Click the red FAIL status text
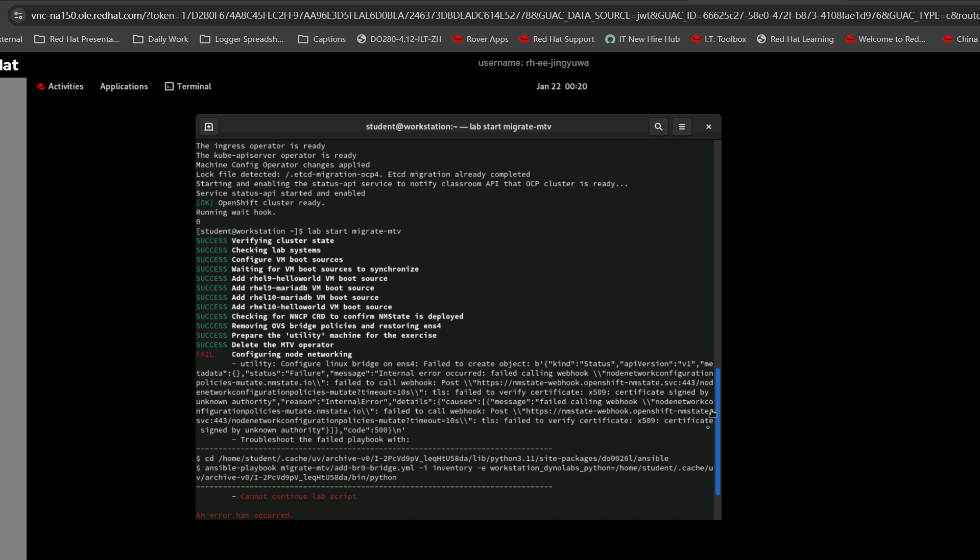Screen dimensions: 980x560 205,354
